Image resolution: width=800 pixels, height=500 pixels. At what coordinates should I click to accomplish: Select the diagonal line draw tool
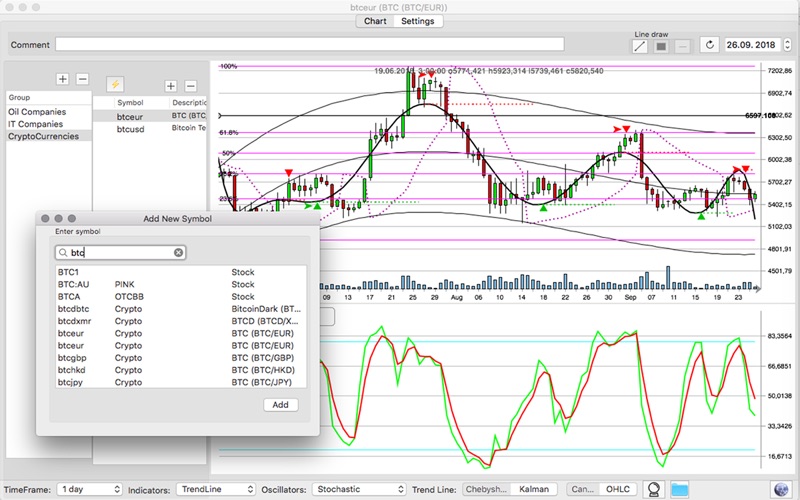pos(639,46)
